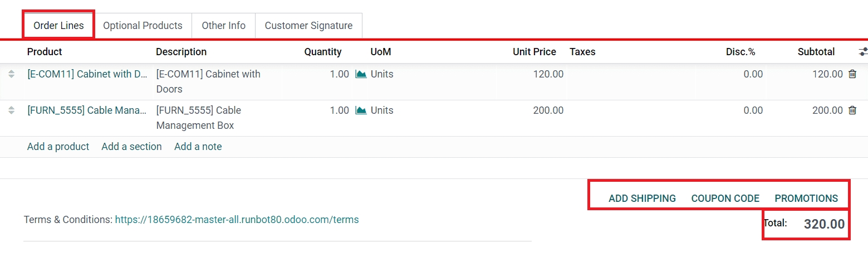
Task: Click Add a product link
Action: click(58, 147)
